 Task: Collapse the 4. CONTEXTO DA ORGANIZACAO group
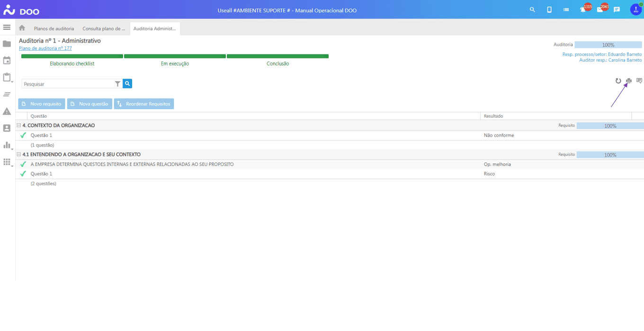click(19, 126)
